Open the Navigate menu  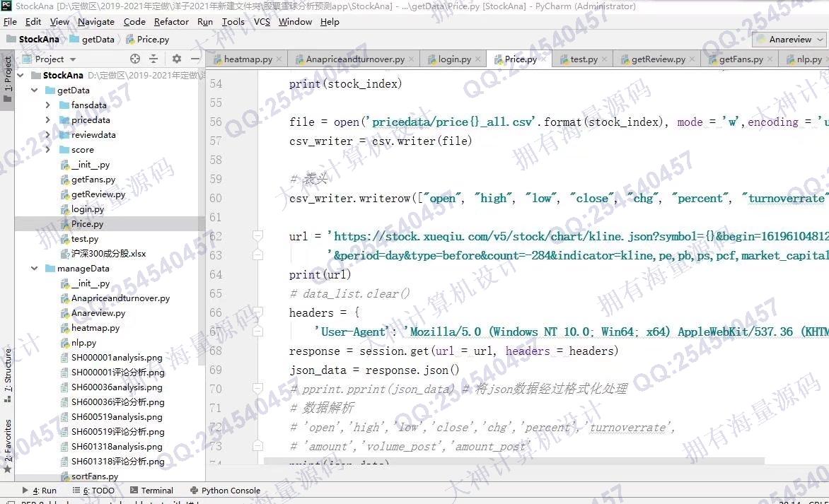coord(95,22)
